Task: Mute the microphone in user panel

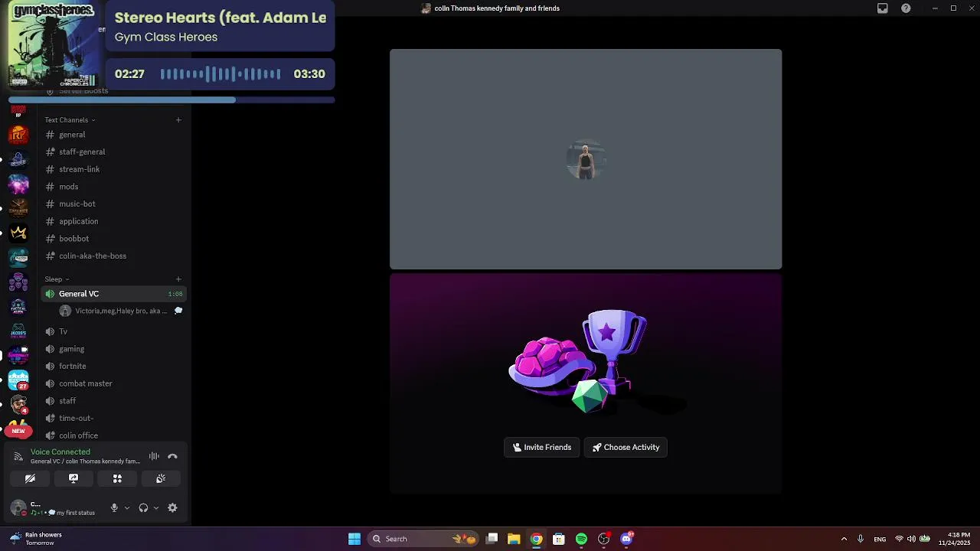Action: tap(114, 507)
